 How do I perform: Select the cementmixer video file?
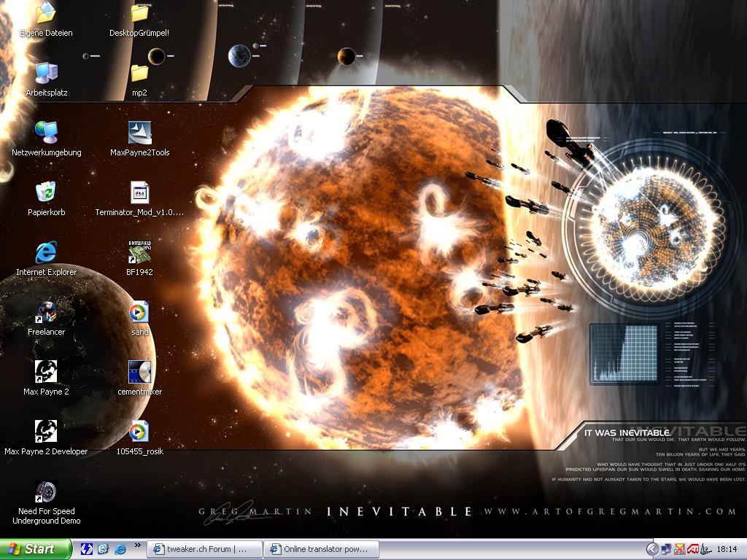[x=139, y=372]
